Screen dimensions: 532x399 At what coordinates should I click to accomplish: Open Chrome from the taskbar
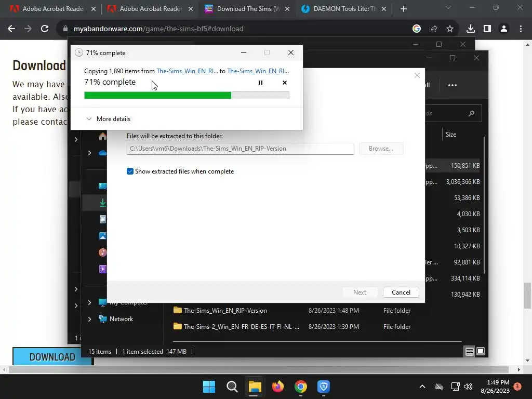tap(301, 387)
